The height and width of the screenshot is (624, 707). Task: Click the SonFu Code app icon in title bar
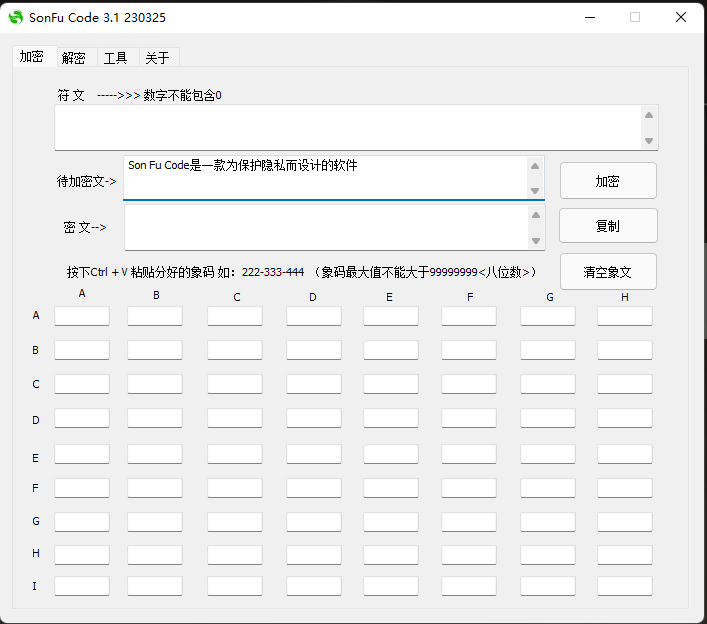coord(16,17)
